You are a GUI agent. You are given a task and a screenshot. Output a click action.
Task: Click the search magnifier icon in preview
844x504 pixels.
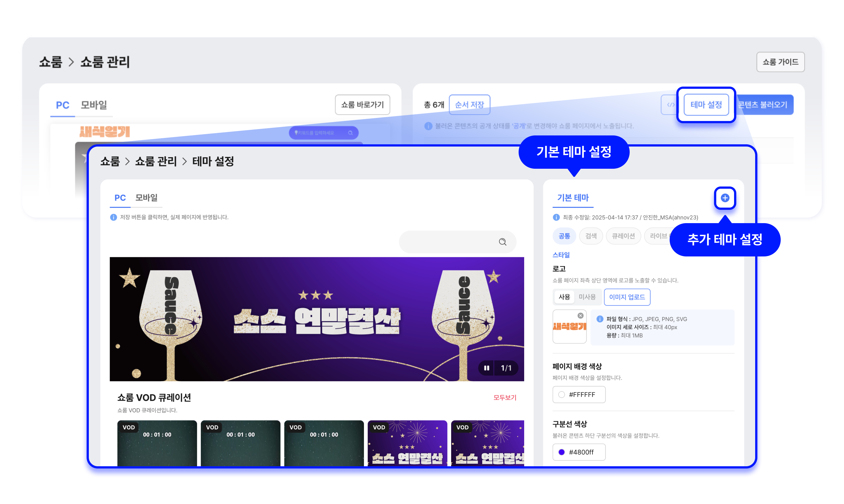(502, 242)
